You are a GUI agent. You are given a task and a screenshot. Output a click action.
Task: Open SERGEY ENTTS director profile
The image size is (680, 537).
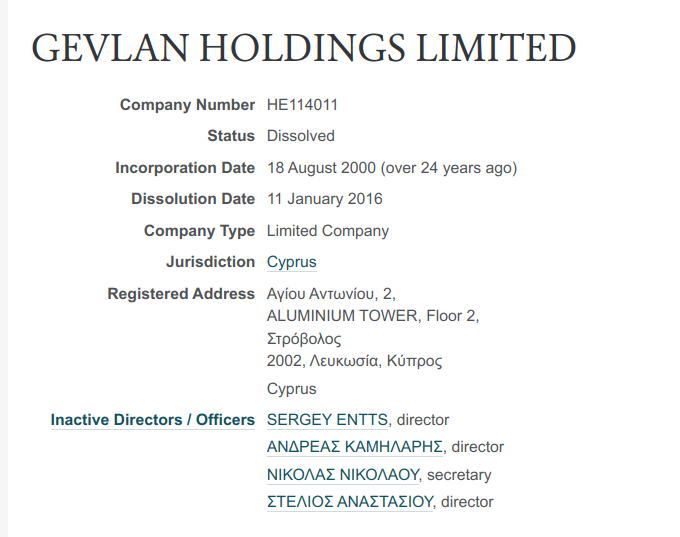click(327, 420)
